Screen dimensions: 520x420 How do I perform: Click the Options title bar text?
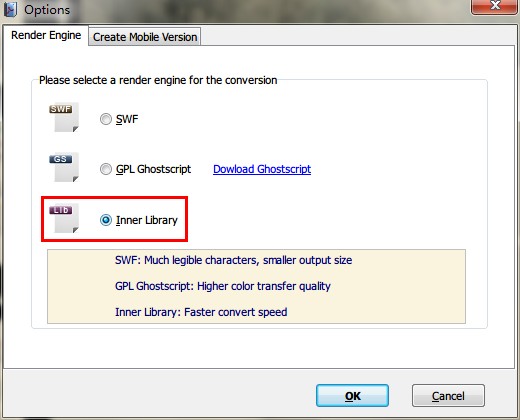click(x=47, y=10)
